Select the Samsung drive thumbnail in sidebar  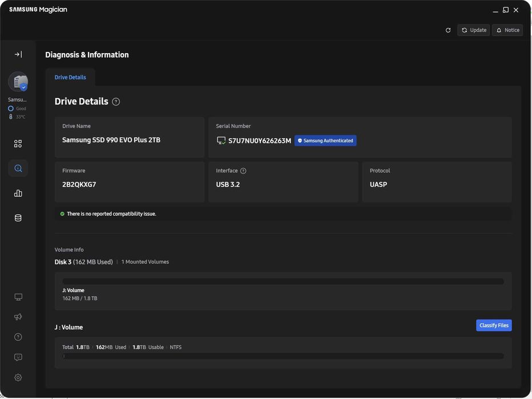pyautogui.click(x=18, y=82)
